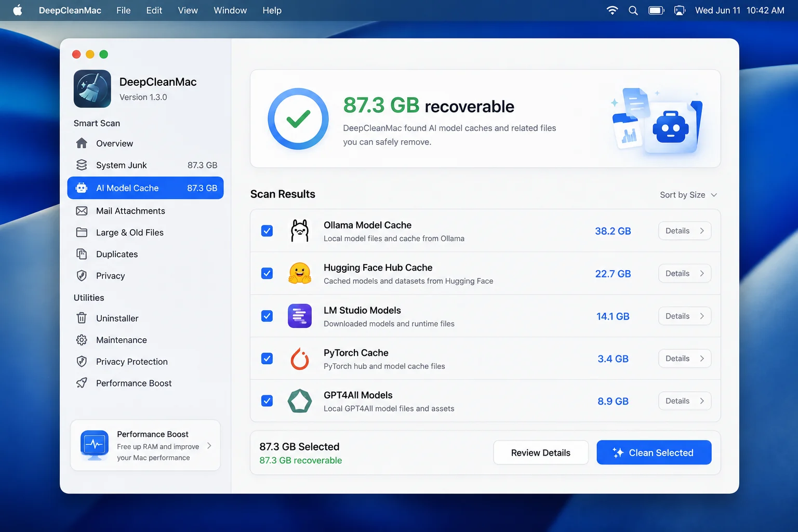This screenshot has width=798, height=532.
Task: Click the Hugging Face emoji icon
Action: coord(300,273)
